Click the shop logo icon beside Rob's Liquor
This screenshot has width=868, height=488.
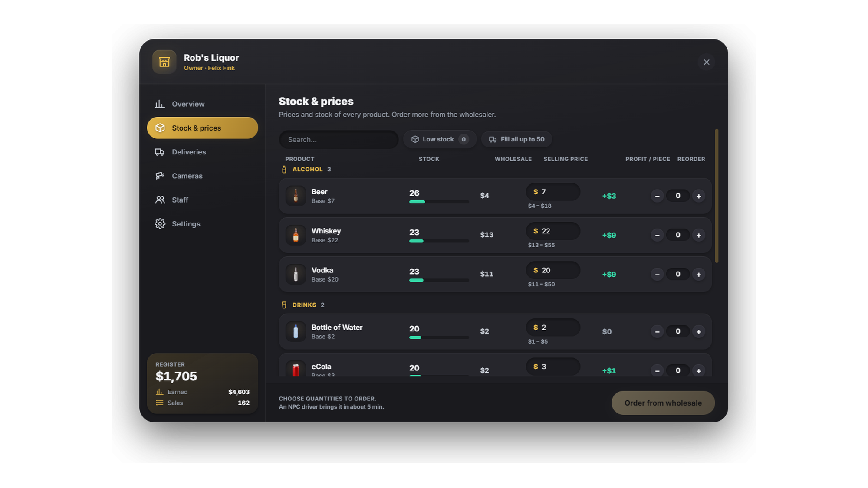click(x=164, y=62)
